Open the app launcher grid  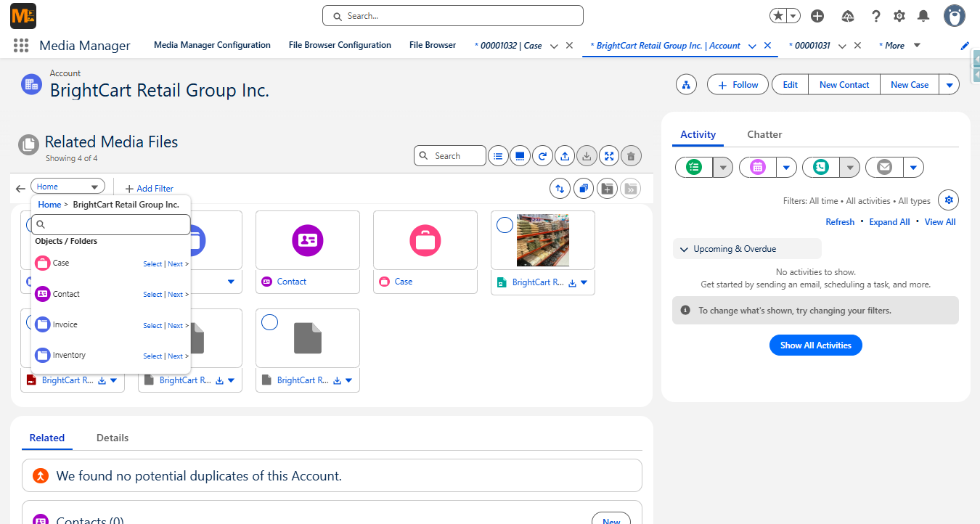pyautogui.click(x=21, y=46)
